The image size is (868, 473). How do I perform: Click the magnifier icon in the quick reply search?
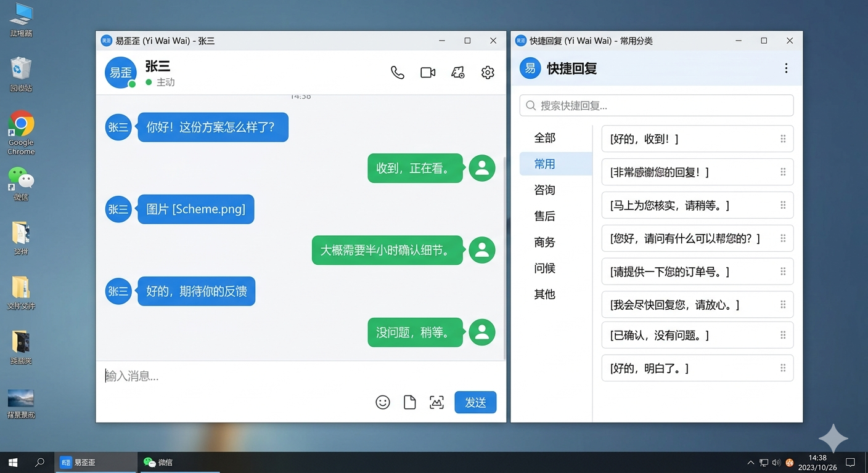[x=531, y=105]
